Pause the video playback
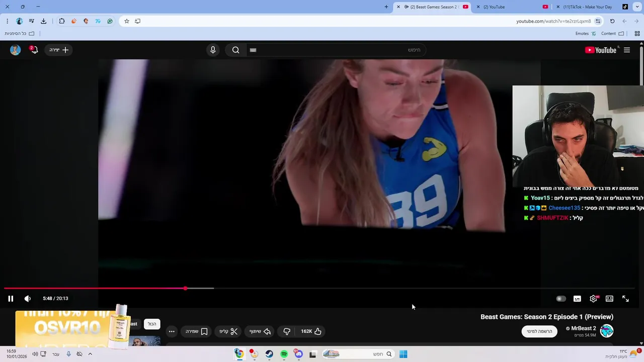 pos(11,299)
